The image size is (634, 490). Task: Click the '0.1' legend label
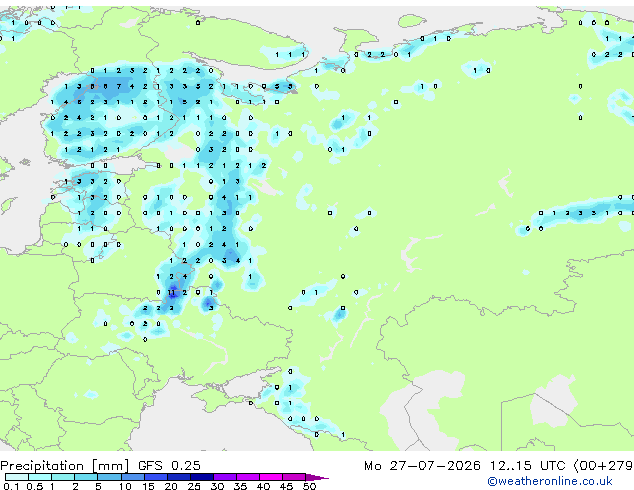point(11,486)
